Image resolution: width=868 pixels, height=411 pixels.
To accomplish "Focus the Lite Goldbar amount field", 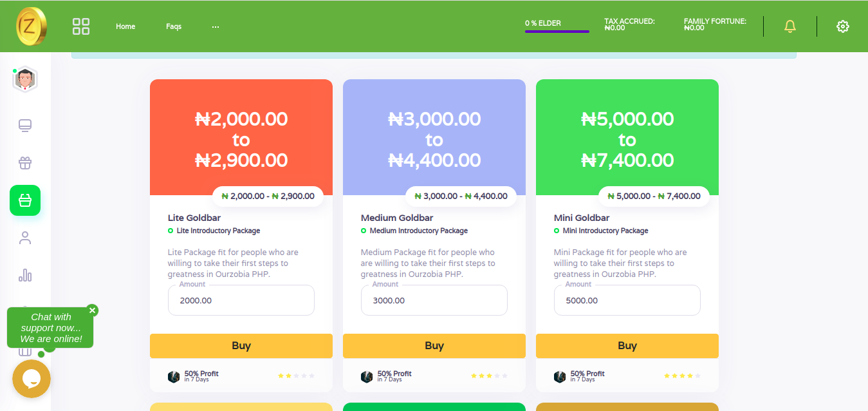I will [241, 300].
